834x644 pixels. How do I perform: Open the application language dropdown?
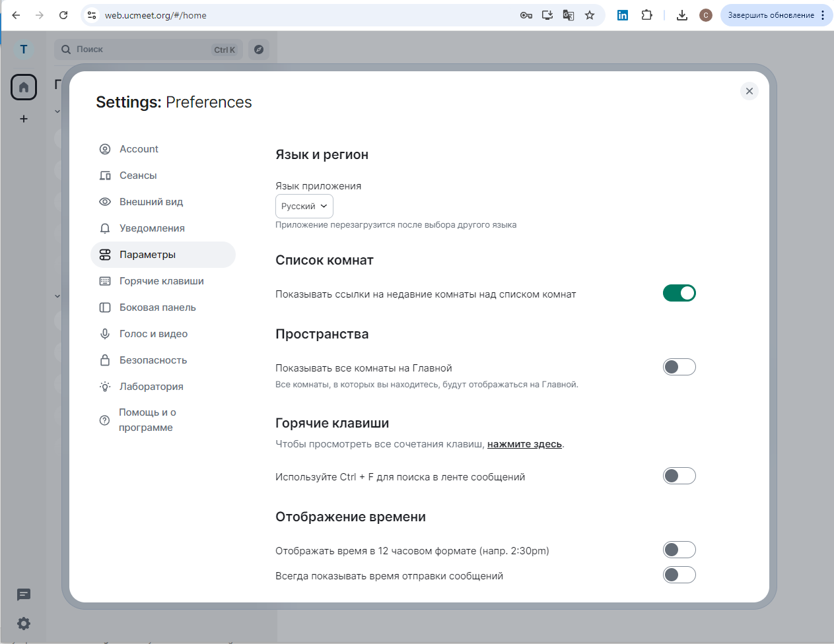[304, 206]
